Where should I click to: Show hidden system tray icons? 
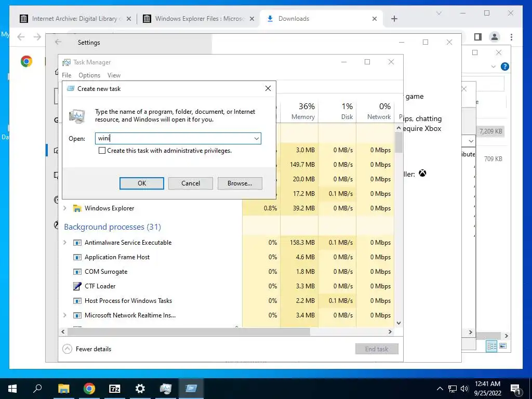pyautogui.click(x=440, y=389)
